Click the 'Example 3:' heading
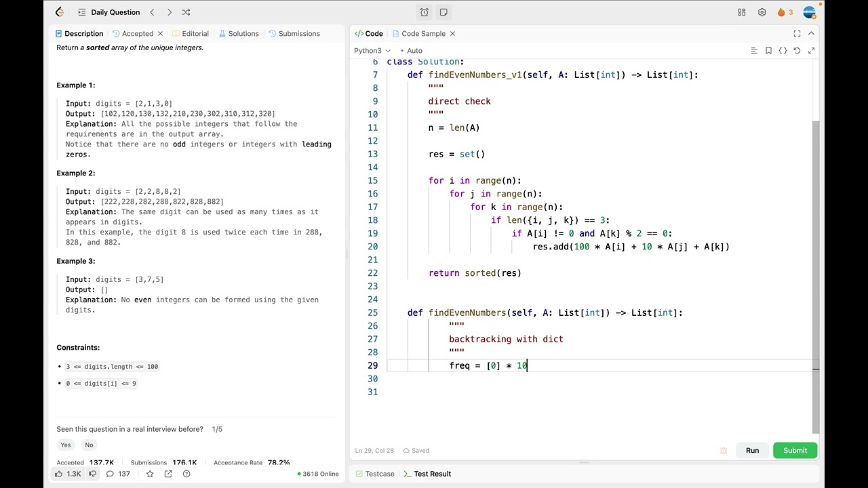The width and height of the screenshot is (868, 488). click(x=76, y=261)
